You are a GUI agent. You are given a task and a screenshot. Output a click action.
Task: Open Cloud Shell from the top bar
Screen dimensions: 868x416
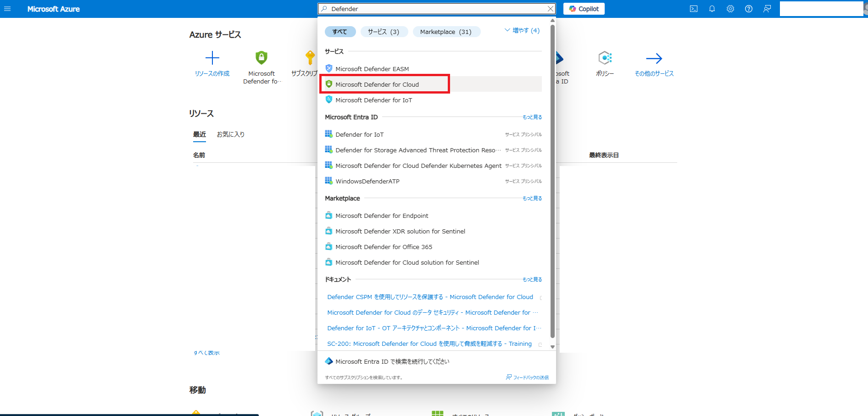(x=694, y=9)
